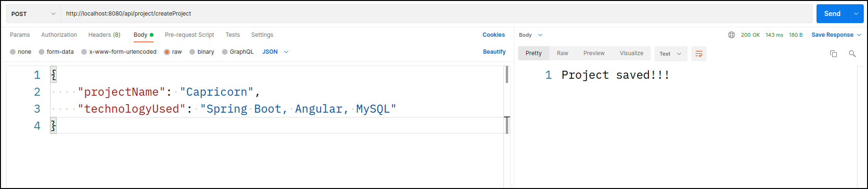Click the network globe icon
This screenshot has width=868, height=189.
tap(732, 35)
